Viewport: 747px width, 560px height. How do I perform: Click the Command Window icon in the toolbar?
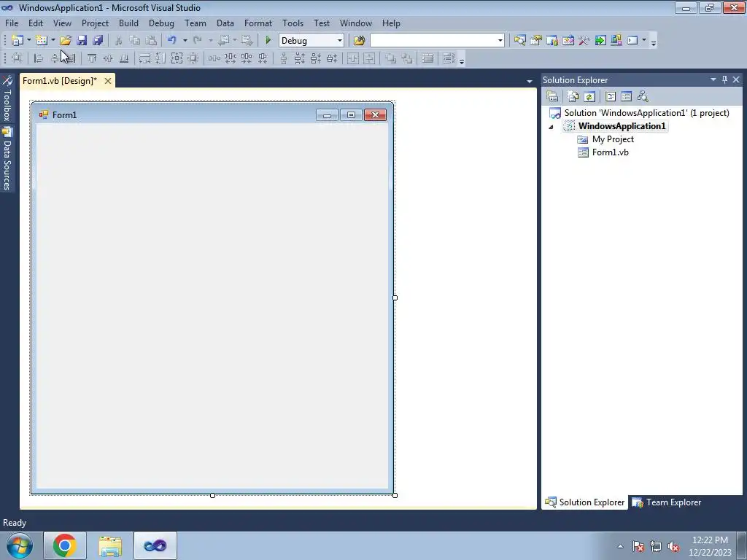632,41
